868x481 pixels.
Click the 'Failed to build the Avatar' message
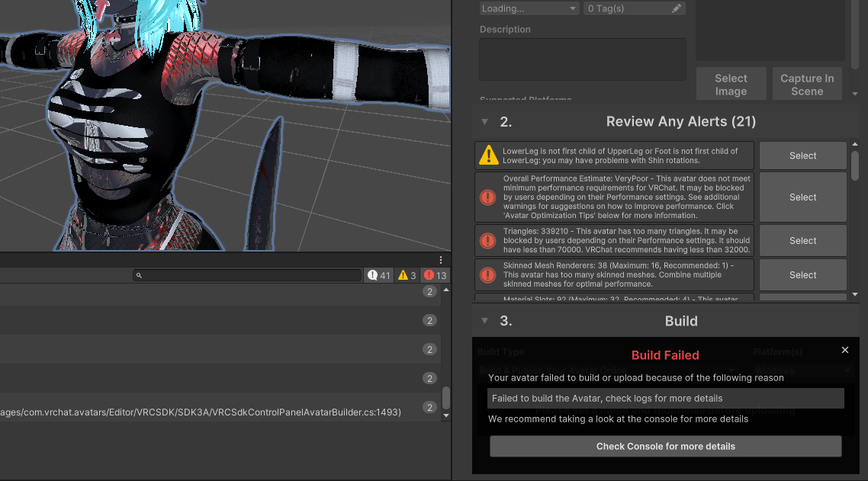click(x=665, y=398)
